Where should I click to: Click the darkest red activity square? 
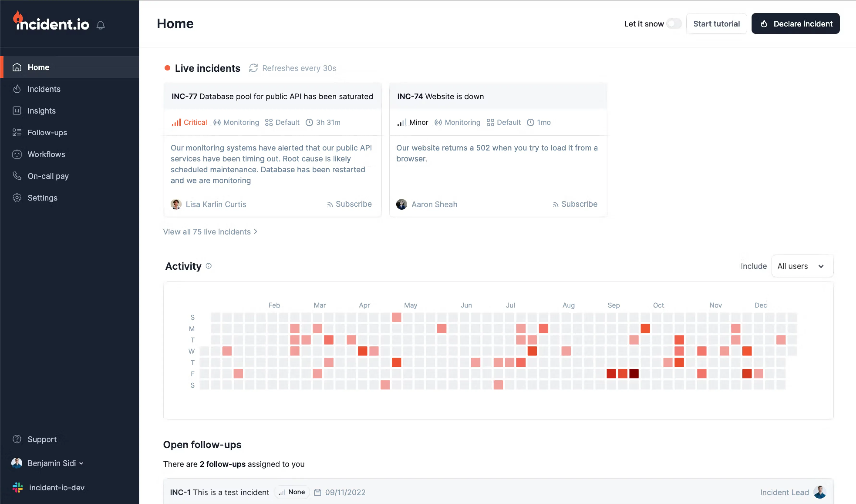tap(634, 374)
